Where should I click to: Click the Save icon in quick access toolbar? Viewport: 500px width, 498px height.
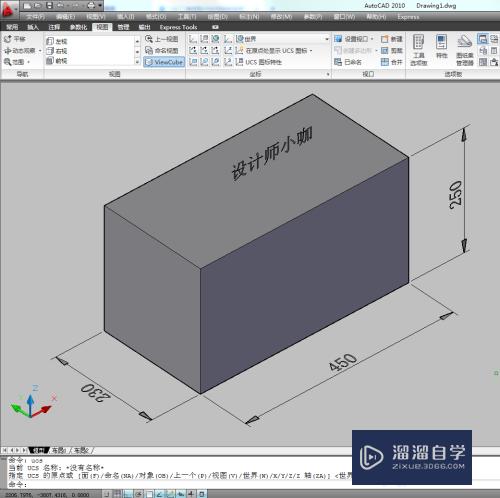click(x=49, y=6)
